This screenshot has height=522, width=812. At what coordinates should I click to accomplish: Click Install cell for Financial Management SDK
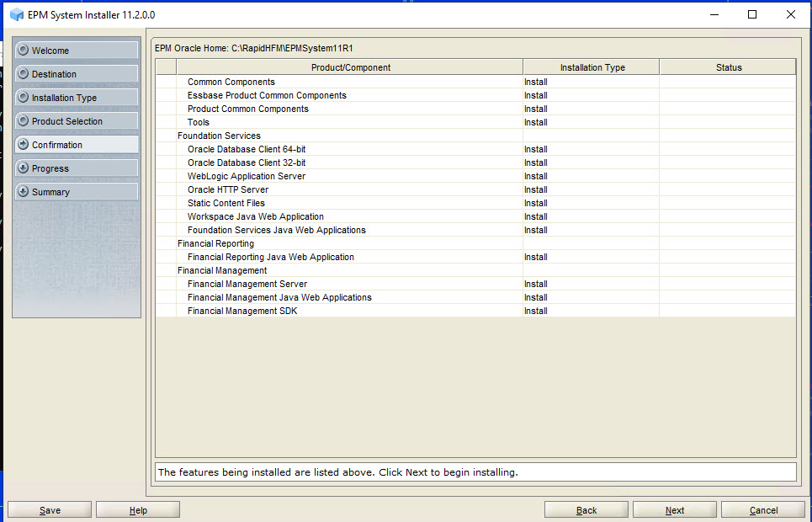591,311
